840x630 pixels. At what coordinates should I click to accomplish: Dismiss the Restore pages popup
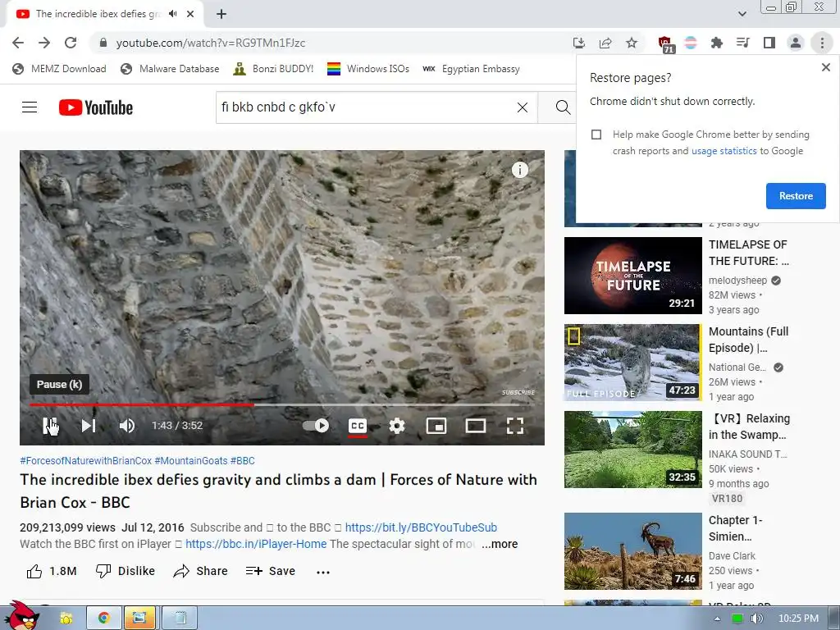click(825, 67)
